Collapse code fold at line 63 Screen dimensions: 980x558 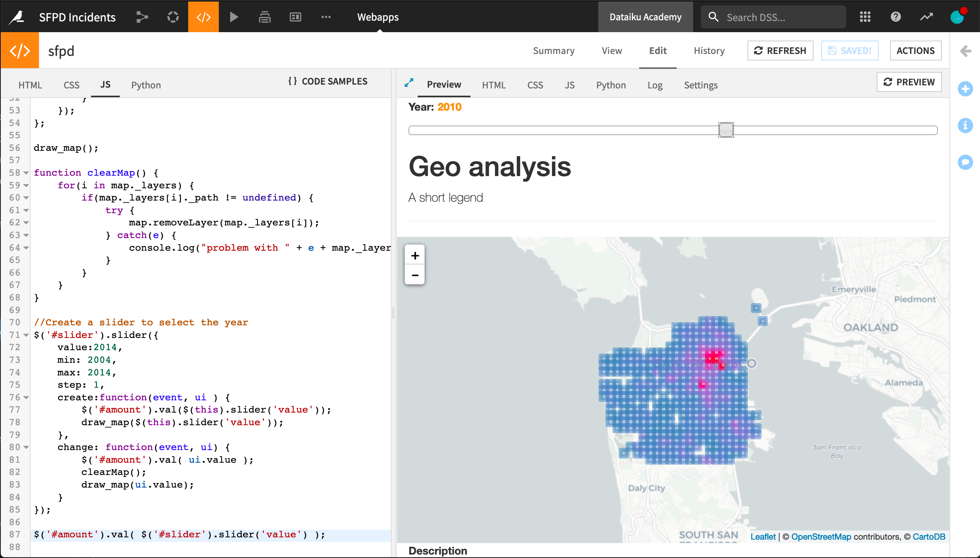tap(26, 235)
